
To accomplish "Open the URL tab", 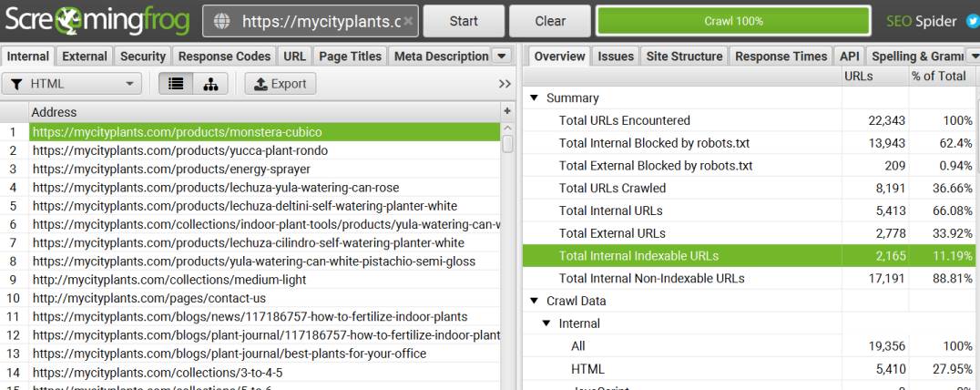I will pos(294,56).
